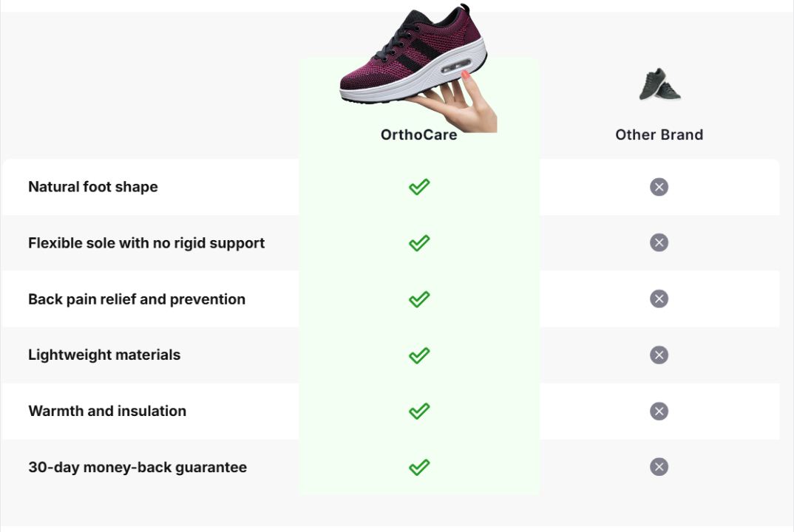Click OrthoCare checkmark for Warmth and insulation
The height and width of the screenshot is (532, 794).
coord(419,411)
